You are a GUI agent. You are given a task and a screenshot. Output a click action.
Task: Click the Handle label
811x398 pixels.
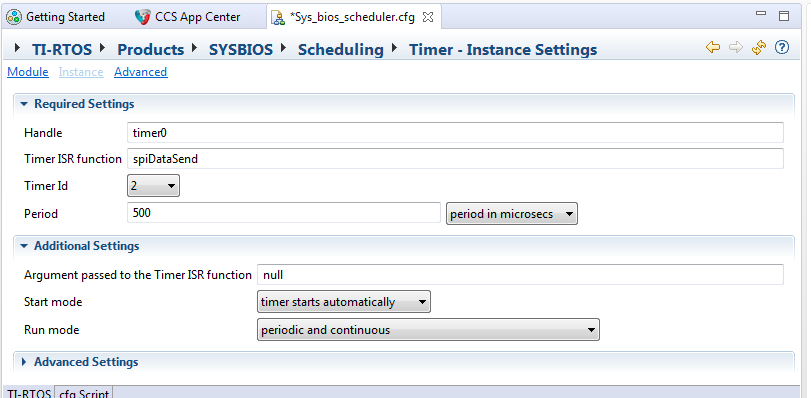coord(43,133)
